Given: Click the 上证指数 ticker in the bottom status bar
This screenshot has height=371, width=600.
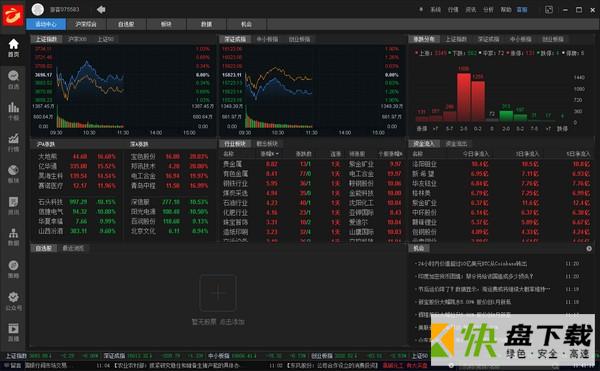Looking at the screenshot, I should pos(52,356).
